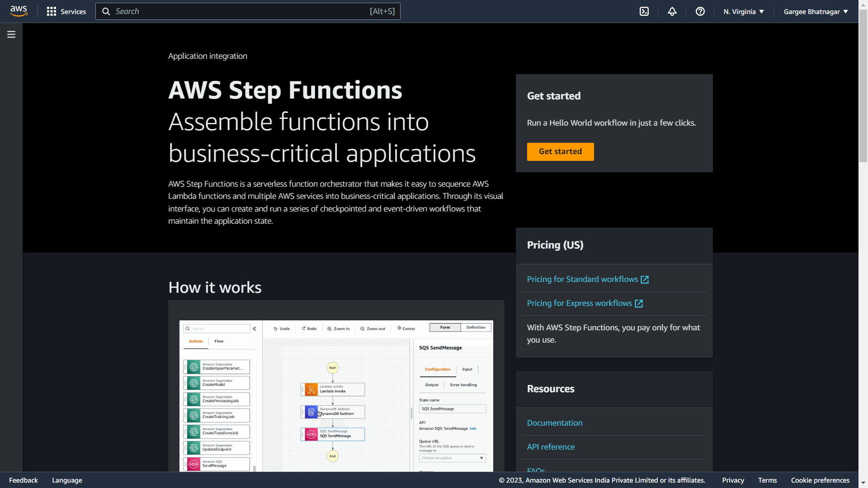The height and width of the screenshot is (488, 868).
Task: Open the Documentation resource link
Action: point(555,423)
